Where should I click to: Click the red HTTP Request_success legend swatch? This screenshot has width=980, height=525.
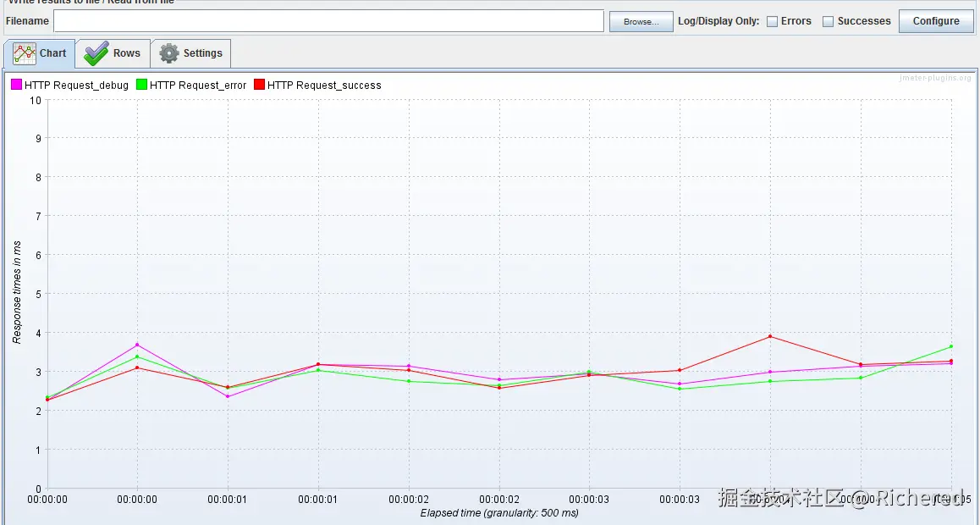[259, 85]
